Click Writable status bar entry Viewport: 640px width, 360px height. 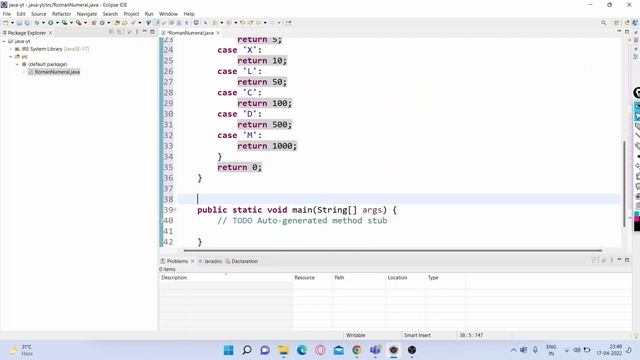(356, 335)
